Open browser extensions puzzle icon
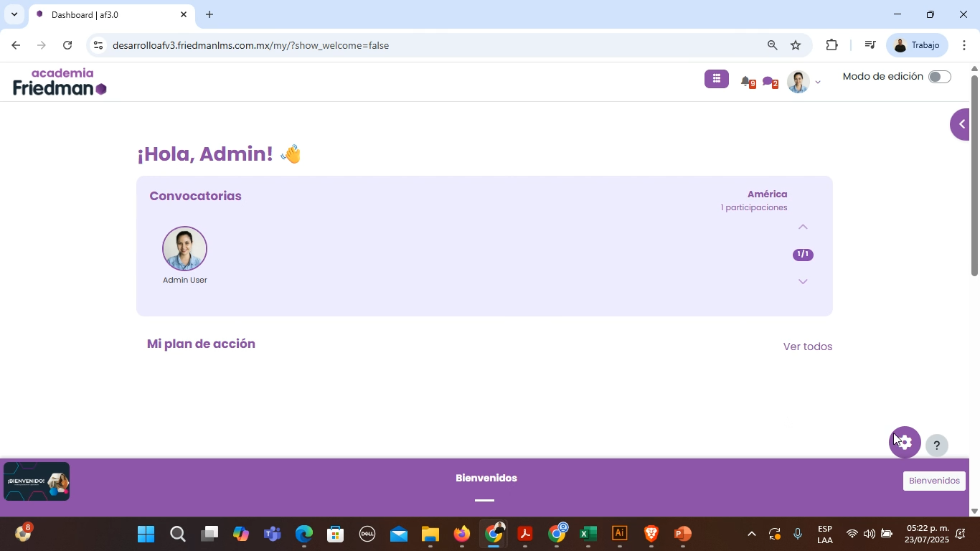980x551 pixels. click(x=831, y=45)
